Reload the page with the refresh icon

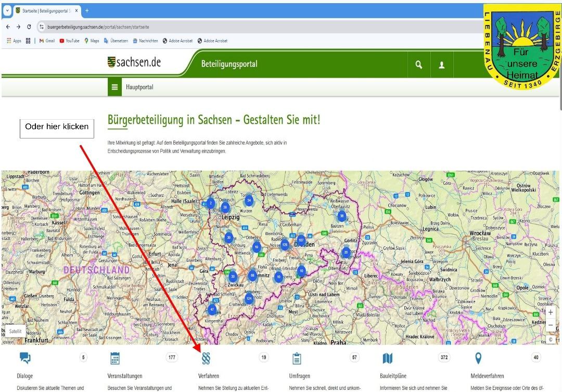29,27
